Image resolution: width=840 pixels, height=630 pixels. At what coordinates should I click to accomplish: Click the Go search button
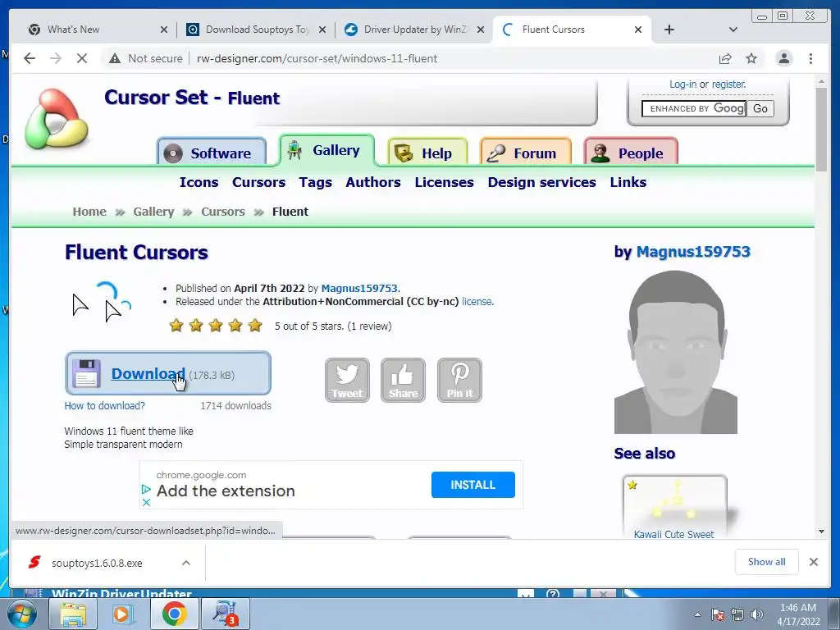(760, 109)
